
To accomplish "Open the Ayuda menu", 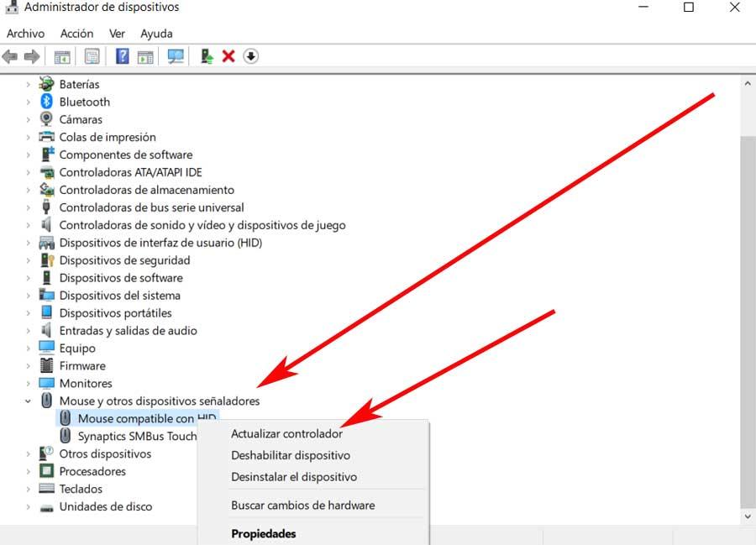I will tap(156, 34).
